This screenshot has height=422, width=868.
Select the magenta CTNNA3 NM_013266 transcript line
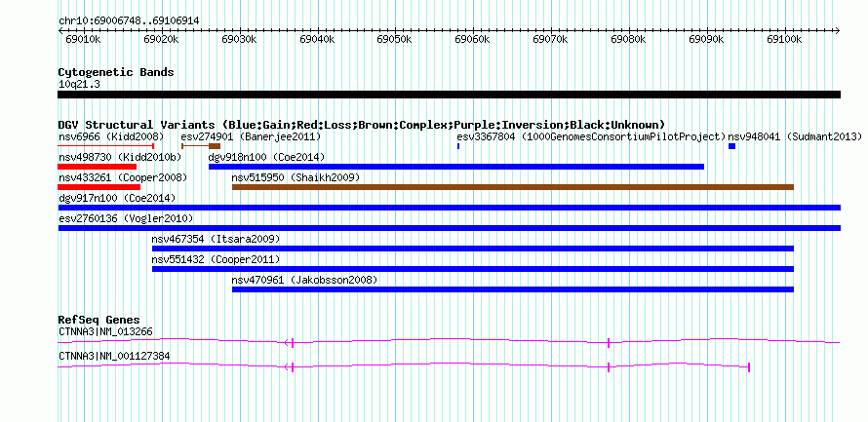pos(449,342)
